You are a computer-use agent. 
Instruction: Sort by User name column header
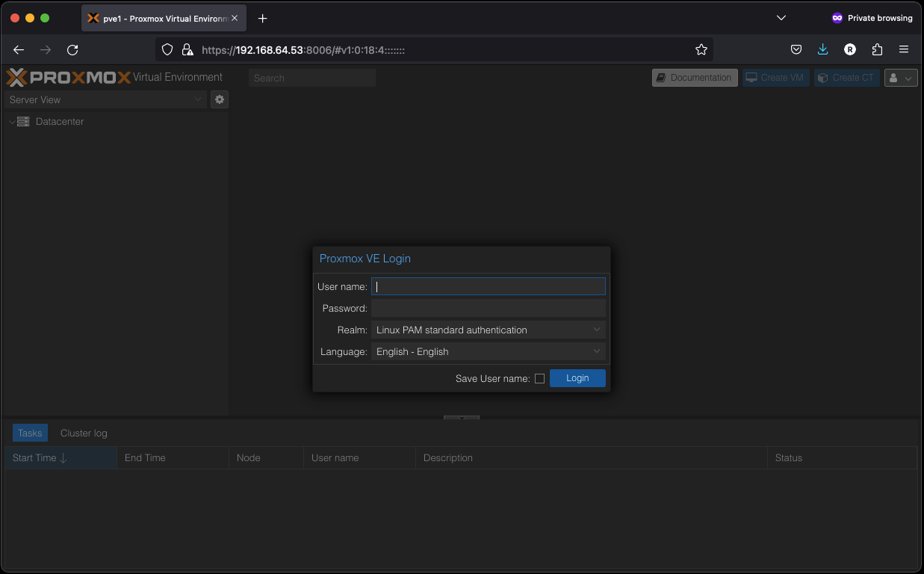pos(359,457)
